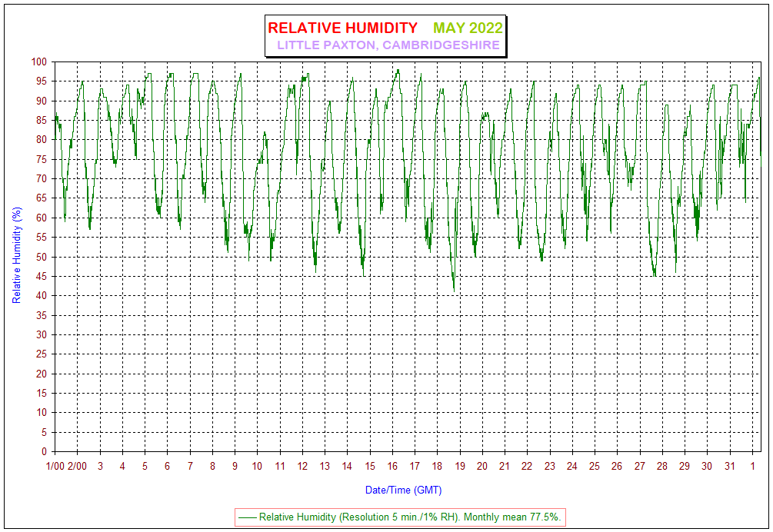Click the y-axis value 65
Viewport: 773px width, 532px height.
42,198
